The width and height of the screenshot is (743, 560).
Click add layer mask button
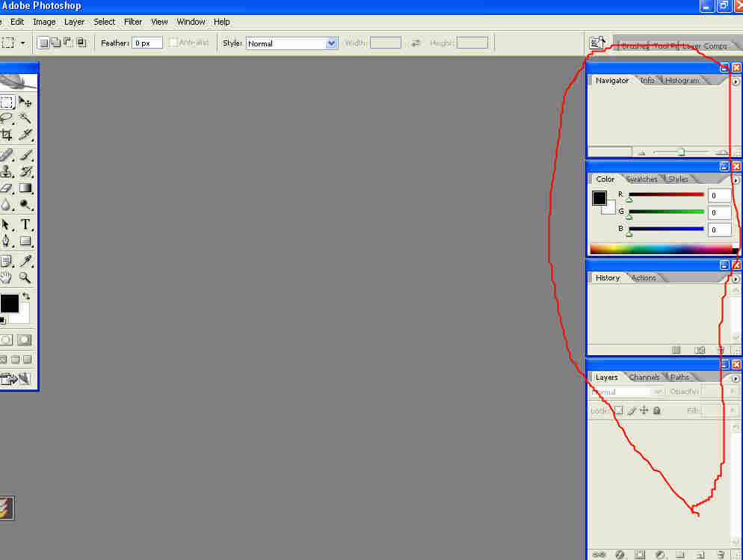click(x=640, y=554)
